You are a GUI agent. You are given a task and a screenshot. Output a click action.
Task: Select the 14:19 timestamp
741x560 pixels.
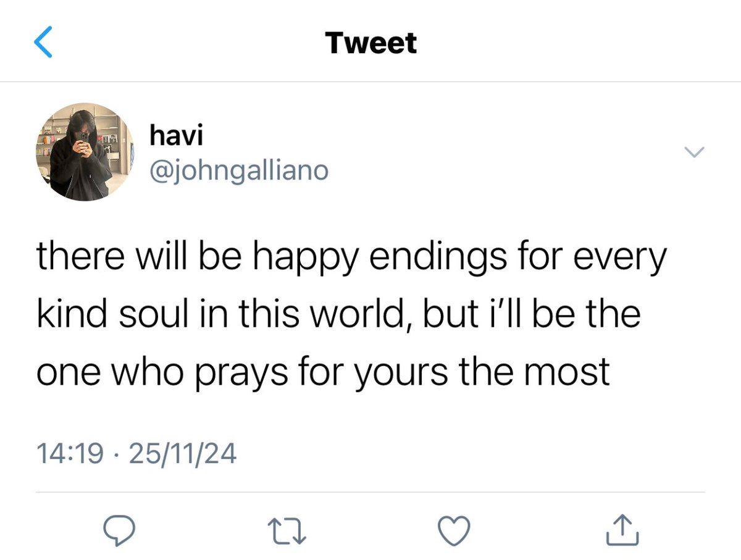(70, 454)
